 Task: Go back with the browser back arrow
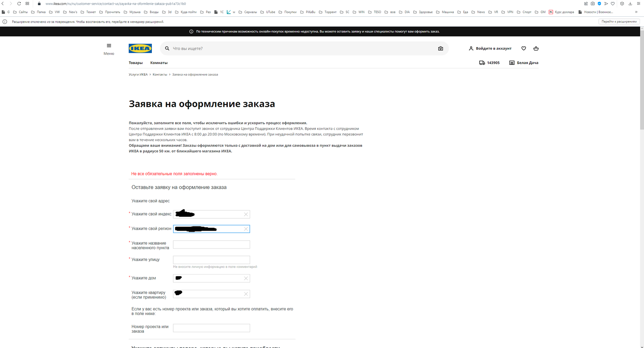[x=3, y=4]
